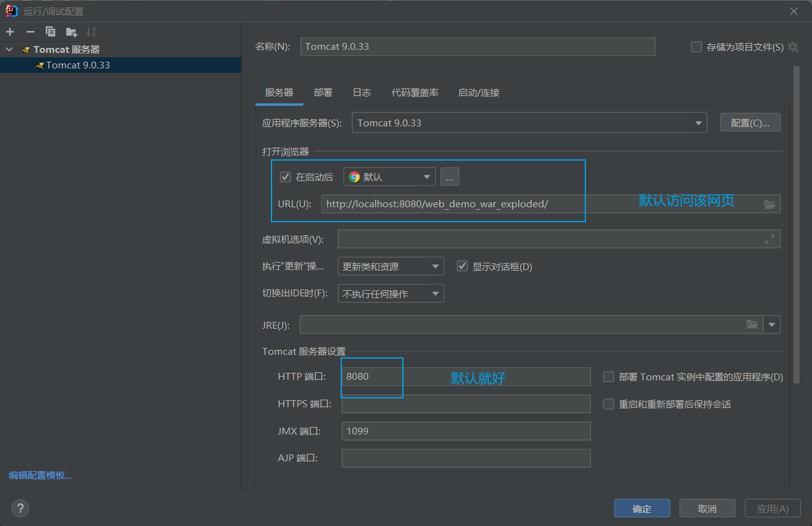
Task: Click the Tomcat 服务器设置 section heading
Action: click(x=304, y=351)
